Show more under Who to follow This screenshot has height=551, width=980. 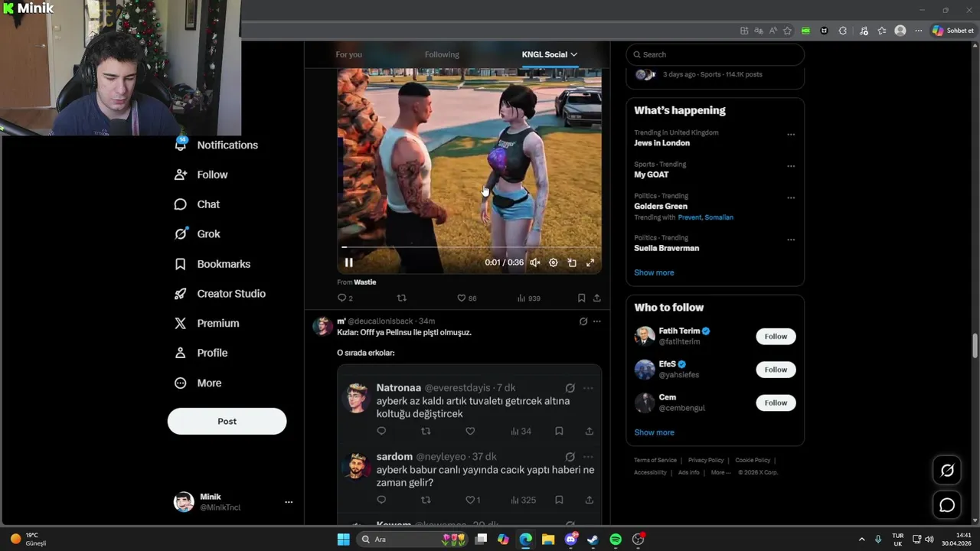click(654, 432)
